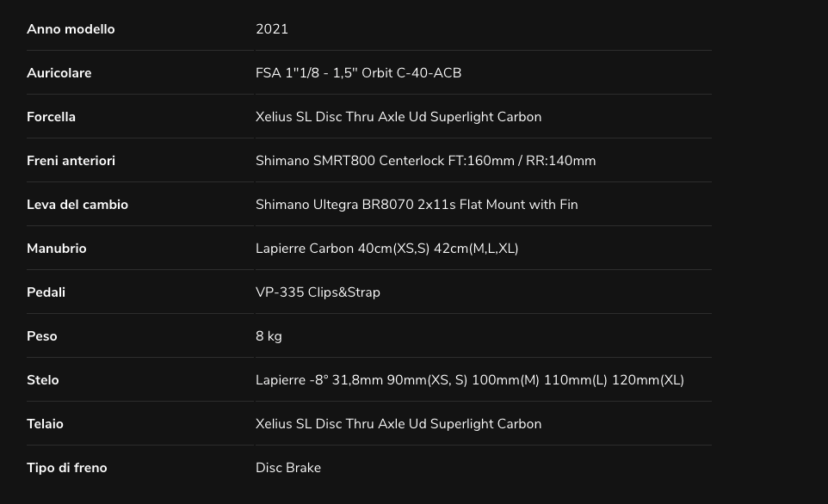
Task: Click the Telaio label
Action: 45,424
